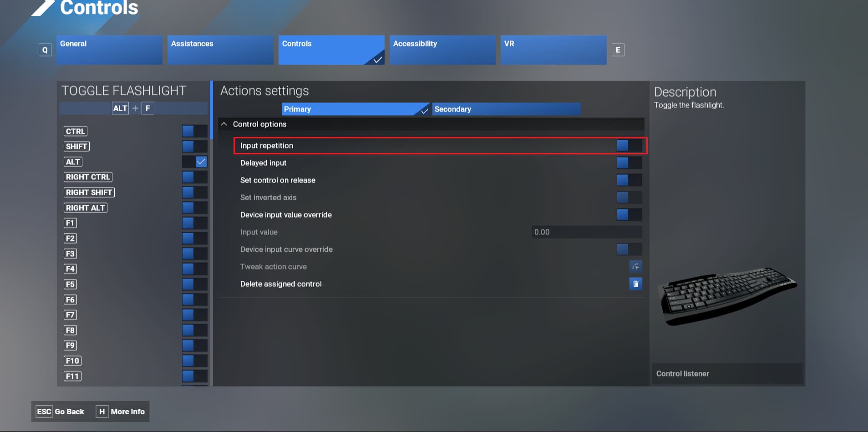Screen dimensions: 868x432
Task: Click the H key icon
Action: coord(102,412)
